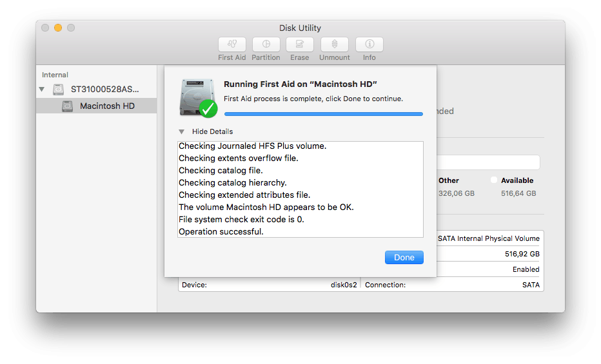Click the ST31000528AS drive icon

tap(58, 90)
